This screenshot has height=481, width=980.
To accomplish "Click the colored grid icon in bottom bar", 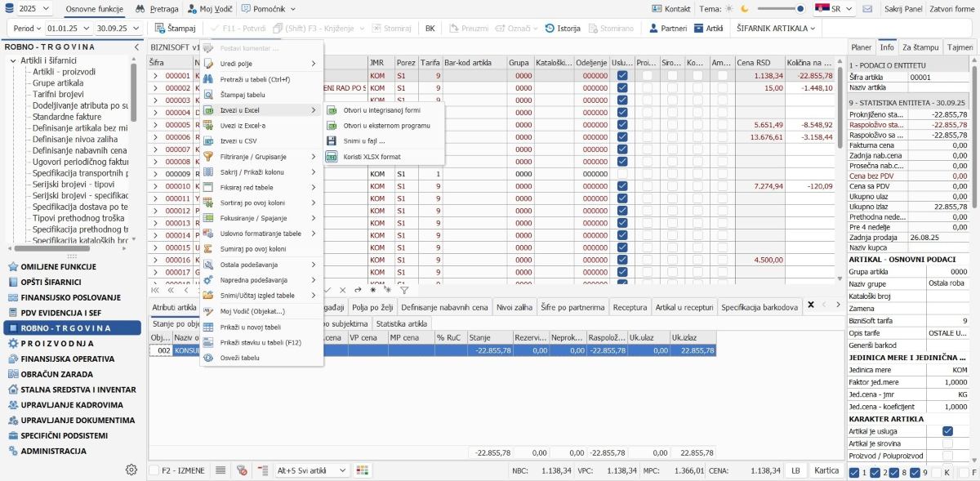I will coord(363,470).
